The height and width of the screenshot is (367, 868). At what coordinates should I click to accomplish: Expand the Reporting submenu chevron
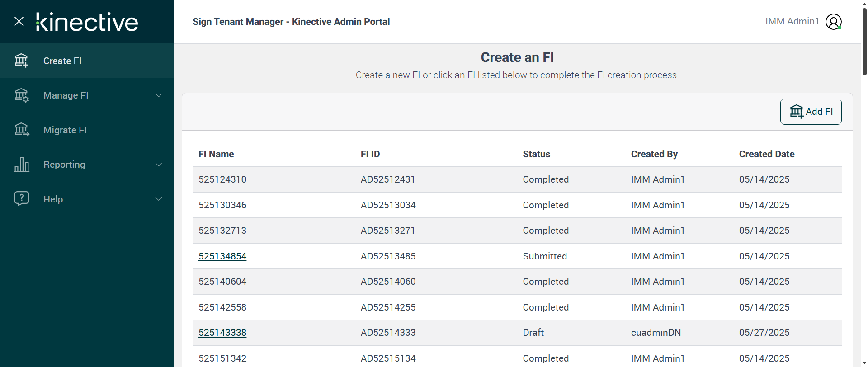(x=159, y=165)
